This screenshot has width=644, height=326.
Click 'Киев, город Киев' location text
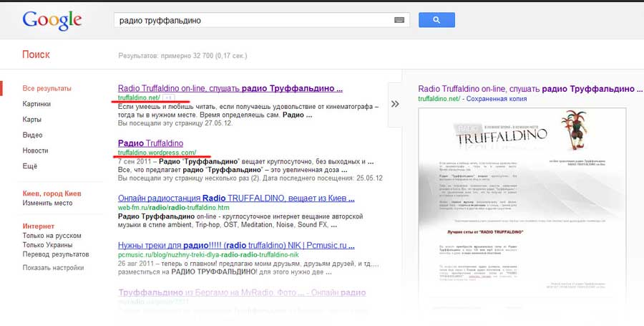52,193
